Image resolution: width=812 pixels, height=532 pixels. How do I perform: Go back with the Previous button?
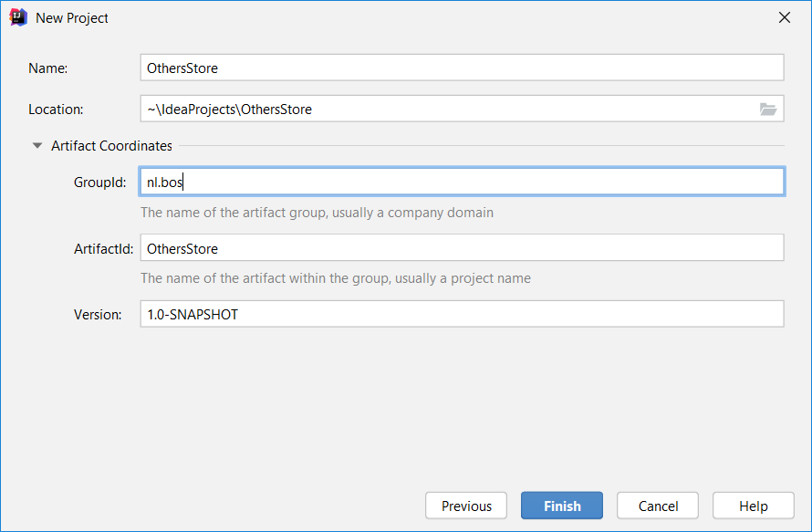pos(466,506)
